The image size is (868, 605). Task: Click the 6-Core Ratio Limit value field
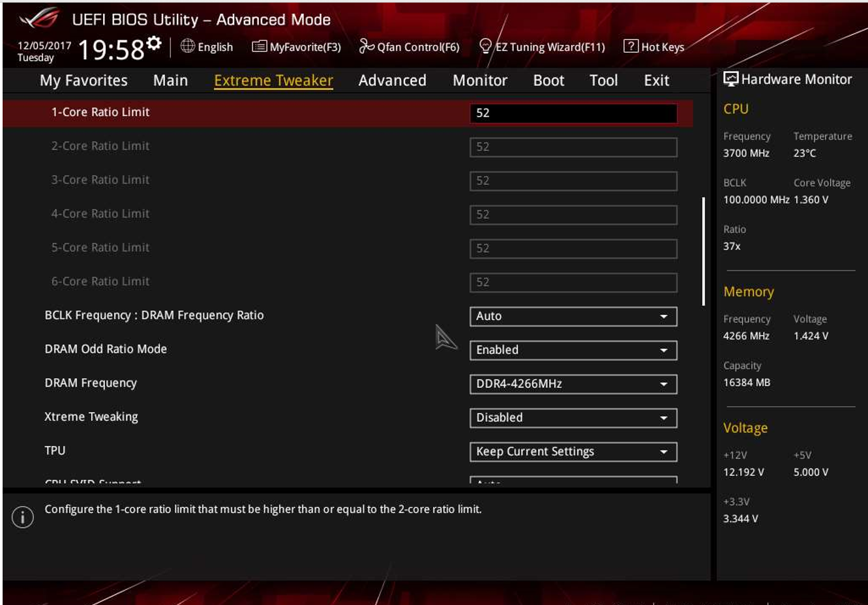(573, 282)
